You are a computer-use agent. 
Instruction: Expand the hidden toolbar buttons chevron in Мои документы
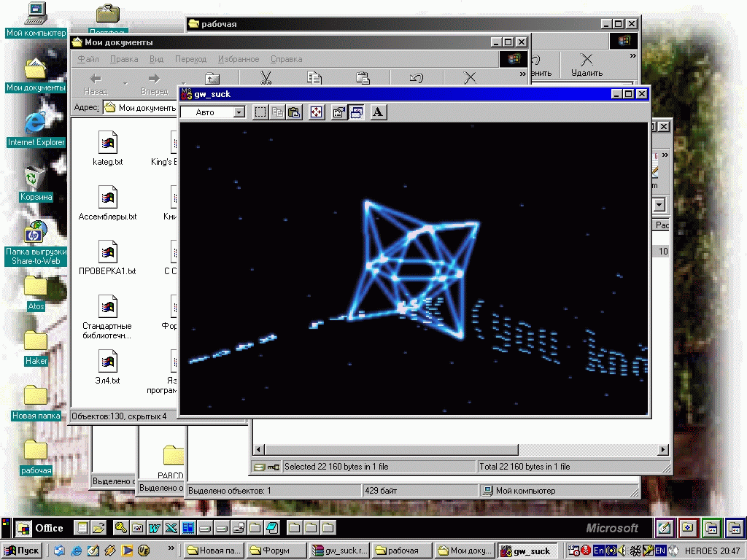point(522,74)
